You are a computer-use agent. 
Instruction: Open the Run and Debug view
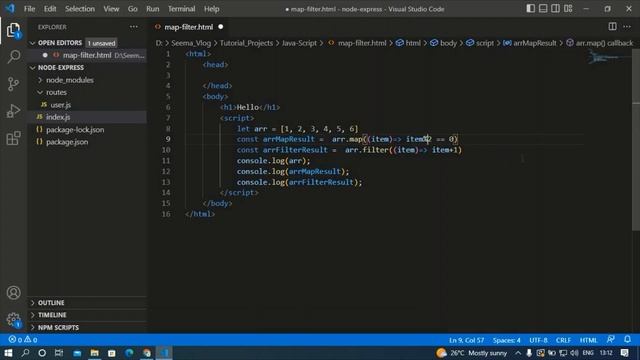[x=13, y=111]
